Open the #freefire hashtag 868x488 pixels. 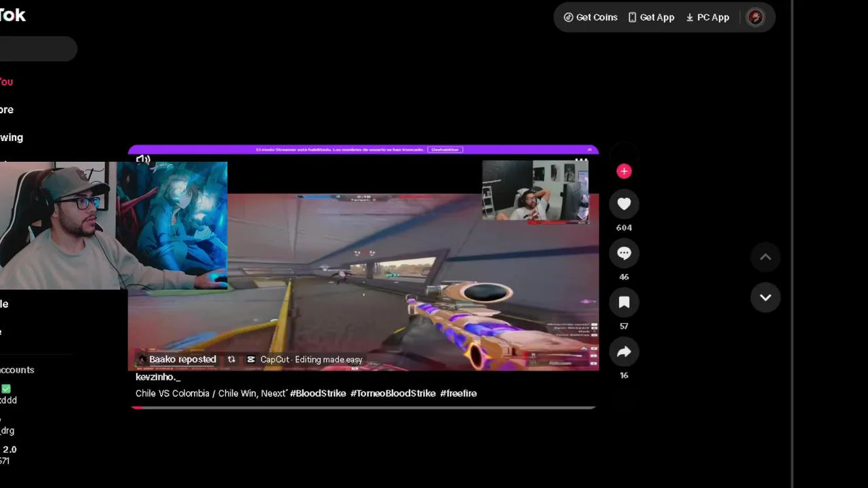(458, 393)
